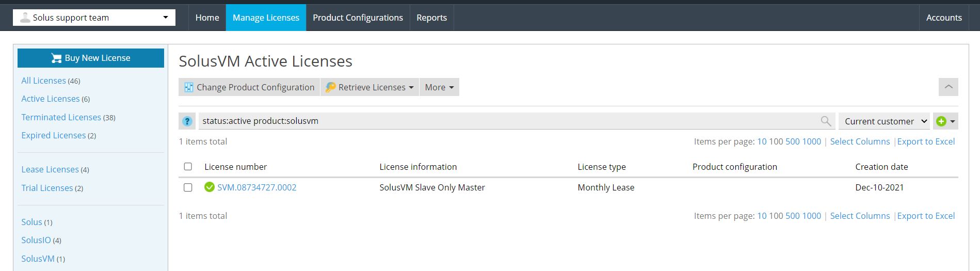Set top items per page to 10
This screenshot has height=271, width=980.
pyautogui.click(x=762, y=141)
